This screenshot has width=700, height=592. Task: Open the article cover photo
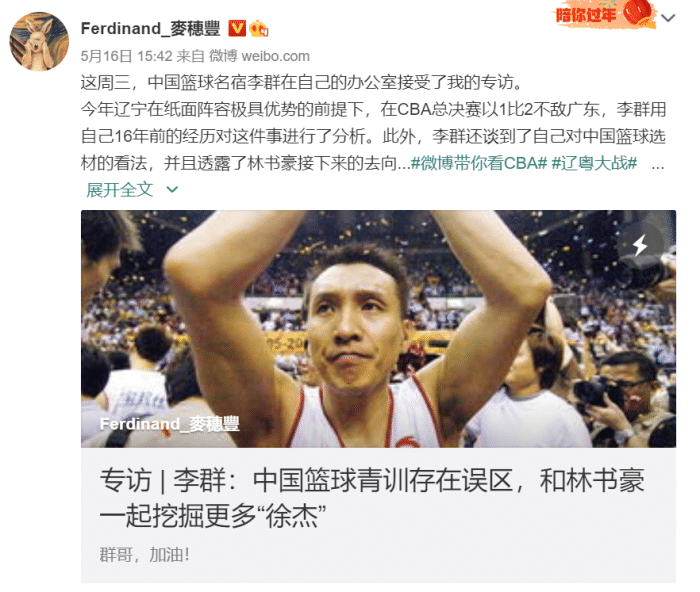point(378,329)
